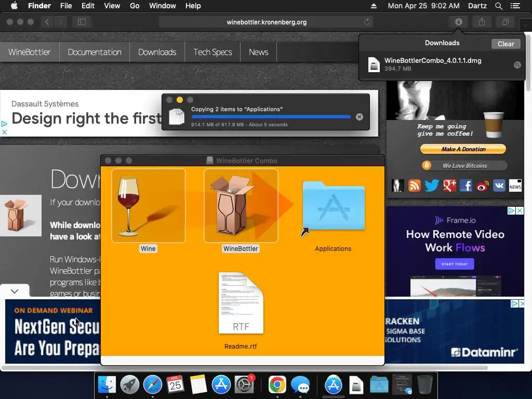Open the RSS feed icon
This screenshot has width=532, height=399.
(x=414, y=185)
